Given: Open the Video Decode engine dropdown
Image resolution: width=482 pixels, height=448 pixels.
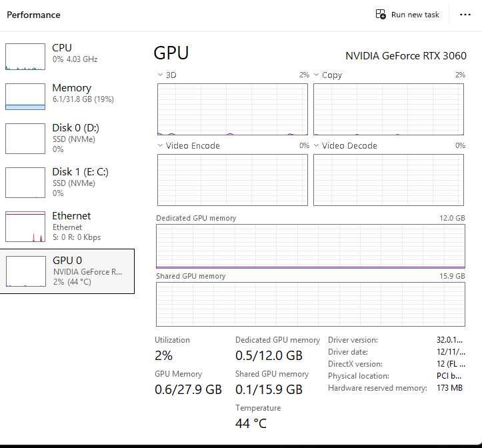Looking at the screenshot, I should click(x=316, y=145).
